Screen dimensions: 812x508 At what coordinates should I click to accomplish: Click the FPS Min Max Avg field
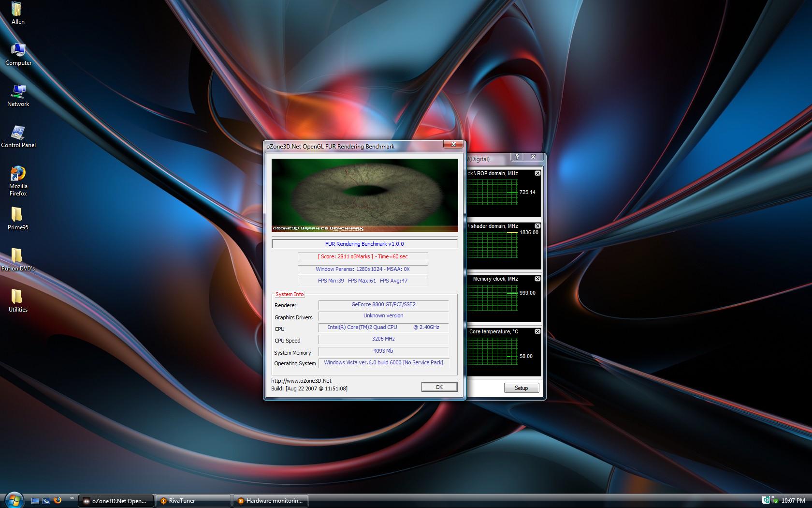(x=362, y=281)
